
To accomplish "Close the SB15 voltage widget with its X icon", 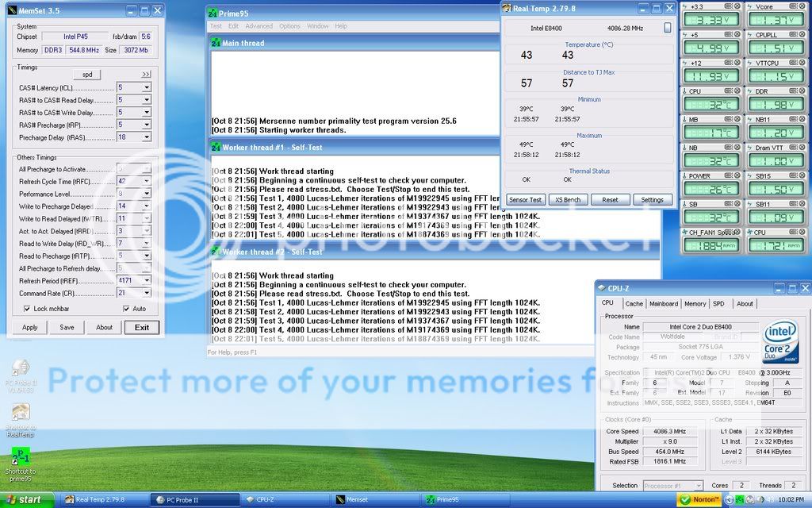I will pos(802,175).
